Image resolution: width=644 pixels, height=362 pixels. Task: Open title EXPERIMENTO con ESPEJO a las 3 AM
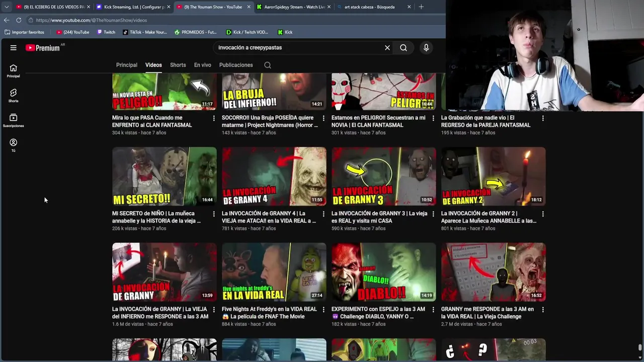[x=378, y=313]
